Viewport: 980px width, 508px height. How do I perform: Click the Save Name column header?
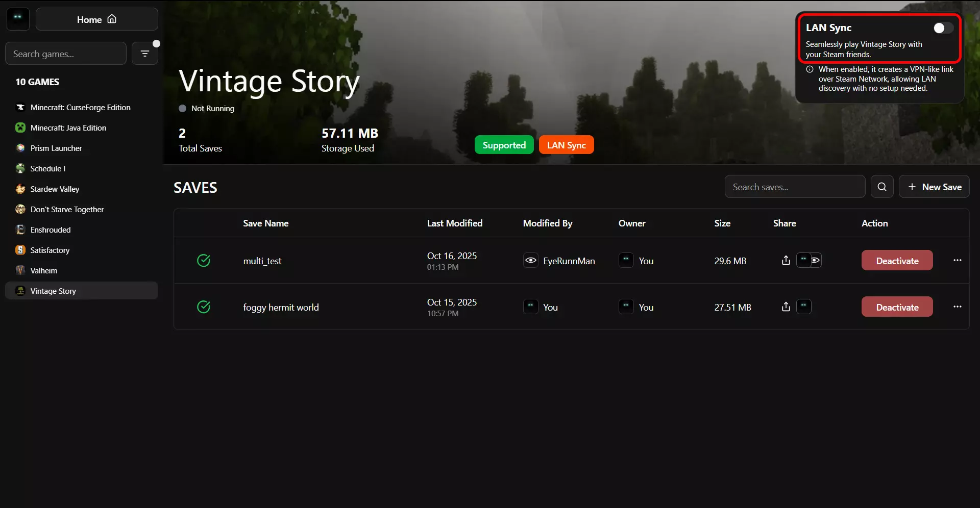(x=266, y=223)
